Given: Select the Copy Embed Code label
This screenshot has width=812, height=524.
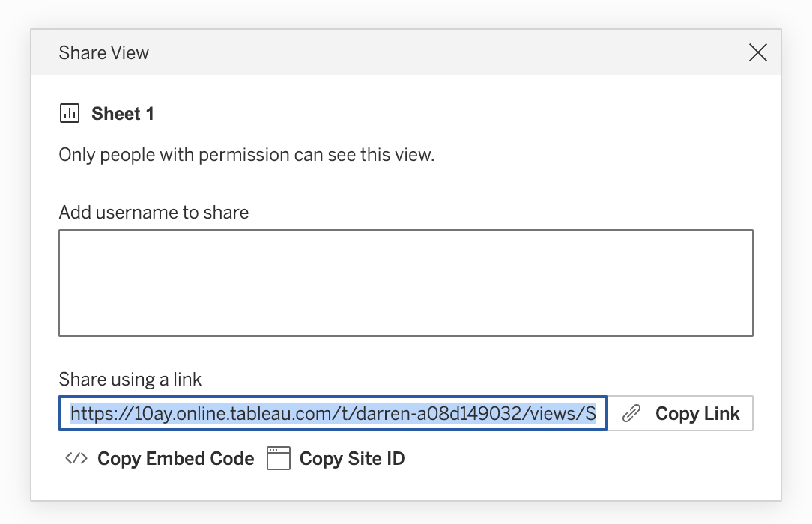Looking at the screenshot, I should coord(175,458).
